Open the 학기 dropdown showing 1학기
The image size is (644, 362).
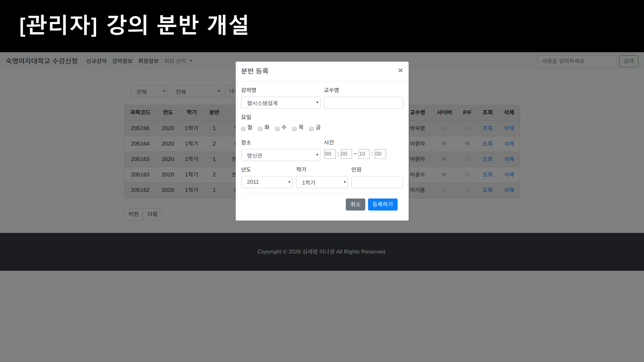click(x=321, y=182)
